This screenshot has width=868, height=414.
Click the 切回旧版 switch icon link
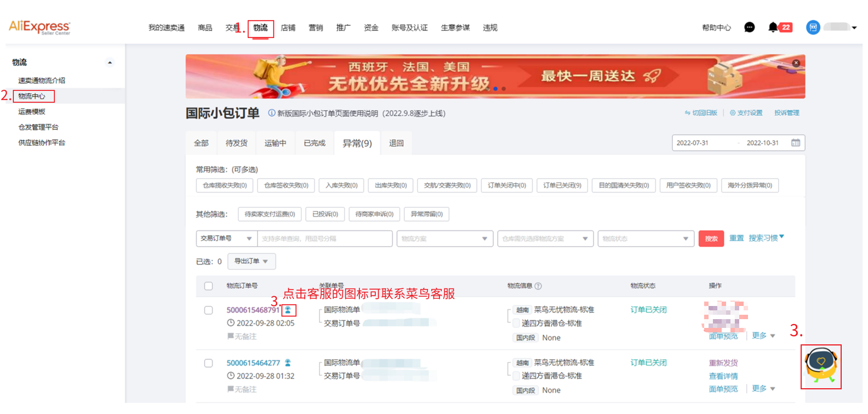pyautogui.click(x=701, y=113)
